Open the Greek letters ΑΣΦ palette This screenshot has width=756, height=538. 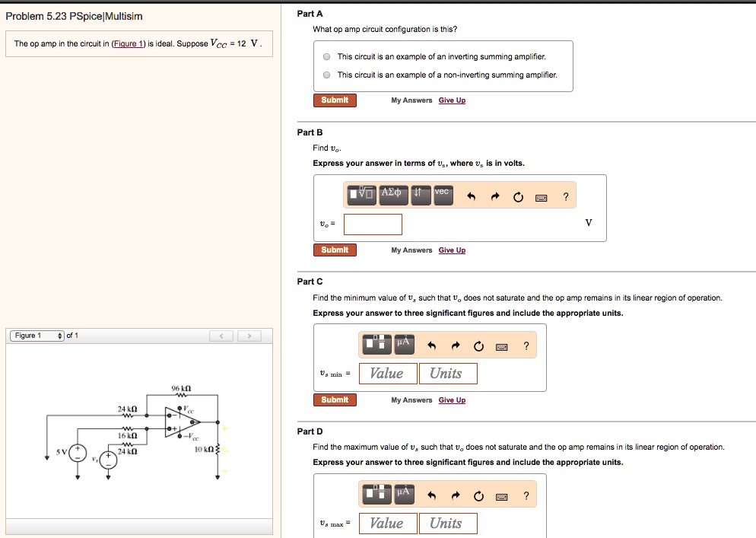(x=392, y=195)
